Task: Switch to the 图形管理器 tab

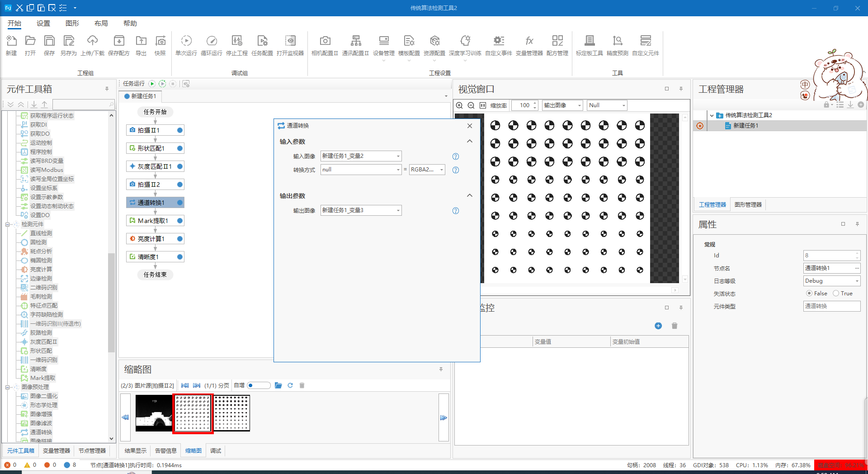Action: (x=748, y=205)
